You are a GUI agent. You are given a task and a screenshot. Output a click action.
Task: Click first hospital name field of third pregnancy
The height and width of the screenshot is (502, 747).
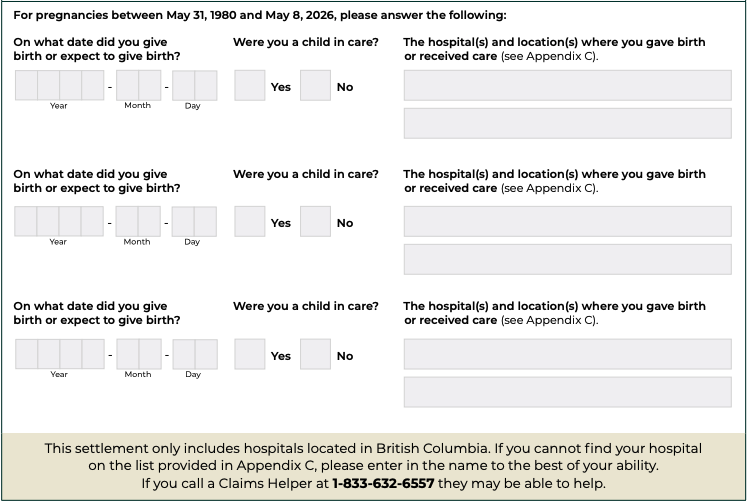pos(568,354)
